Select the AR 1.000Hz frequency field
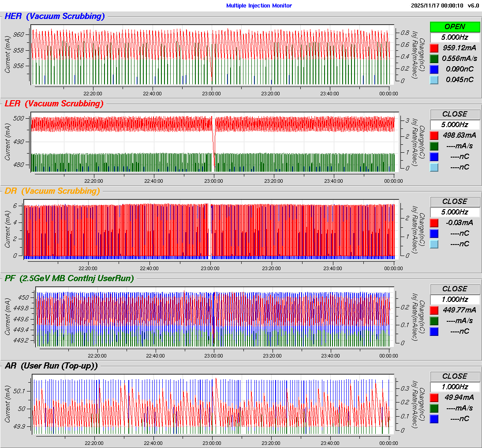482x448 pixels. (455, 387)
